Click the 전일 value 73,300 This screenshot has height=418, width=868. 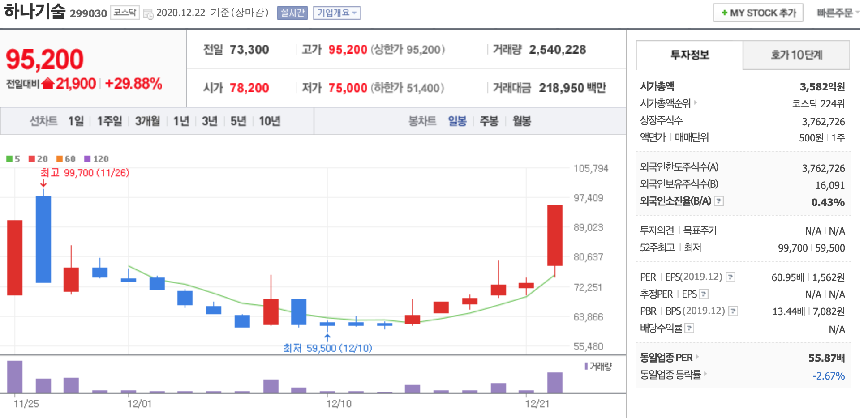[x=249, y=50]
